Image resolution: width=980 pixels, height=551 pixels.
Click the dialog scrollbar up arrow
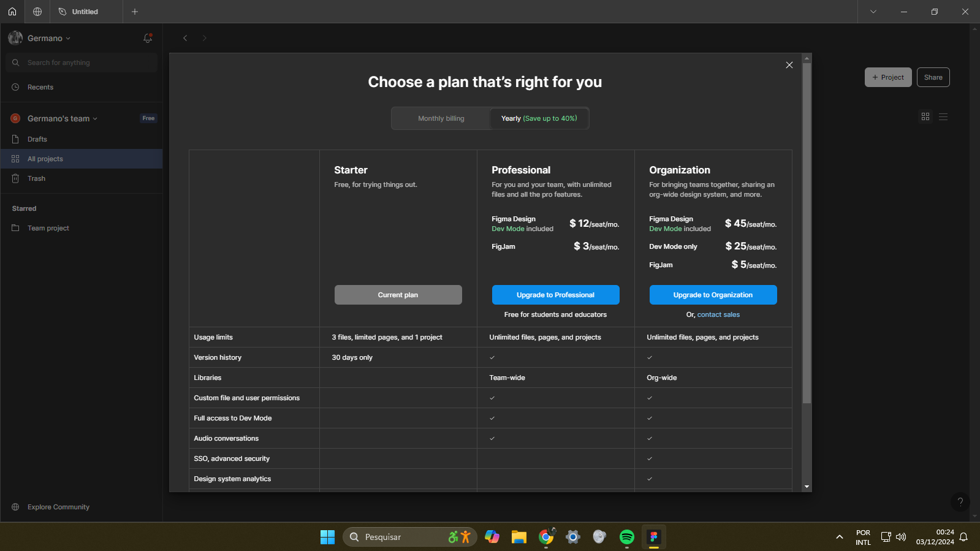807,58
